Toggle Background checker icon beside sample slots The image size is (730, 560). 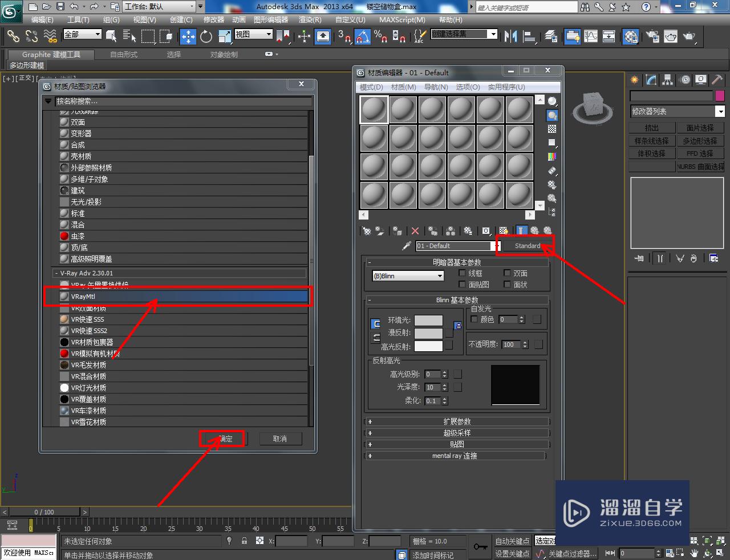point(552,129)
